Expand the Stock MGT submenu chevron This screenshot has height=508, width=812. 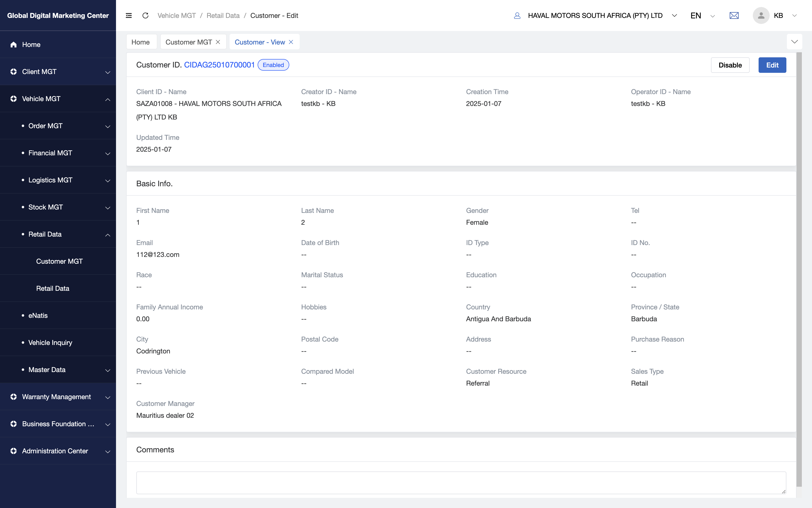pos(108,208)
